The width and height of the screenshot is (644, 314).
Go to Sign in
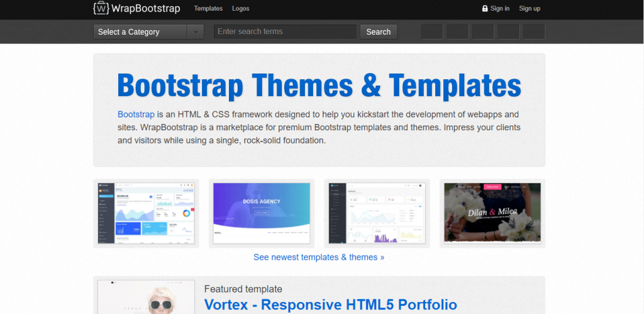pos(500,8)
